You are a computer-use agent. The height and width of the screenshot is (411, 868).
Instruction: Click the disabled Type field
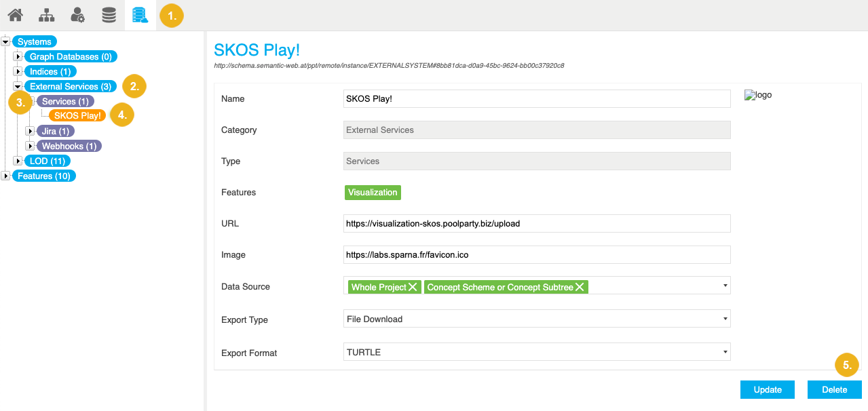point(537,161)
